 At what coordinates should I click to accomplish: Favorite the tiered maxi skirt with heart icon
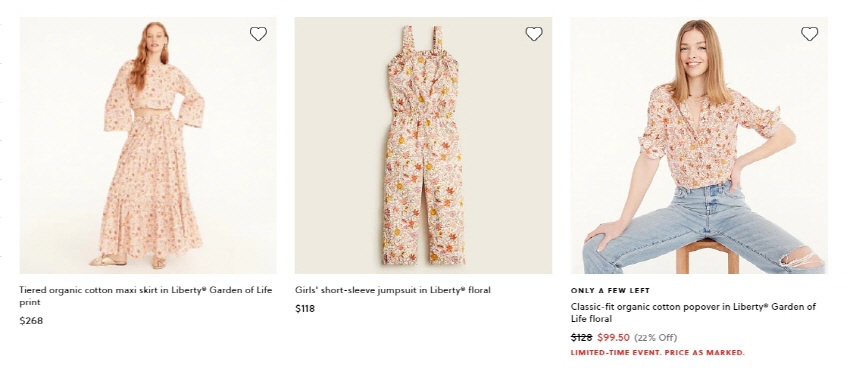pos(258,34)
